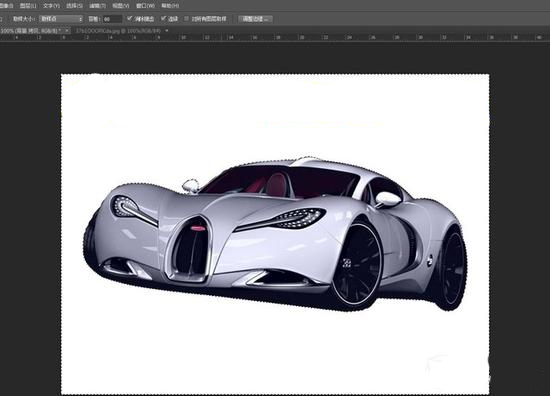The image size is (550, 396).
Task: Enable 对所有图层取样 sample all layers checkbox
Action: click(x=187, y=18)
